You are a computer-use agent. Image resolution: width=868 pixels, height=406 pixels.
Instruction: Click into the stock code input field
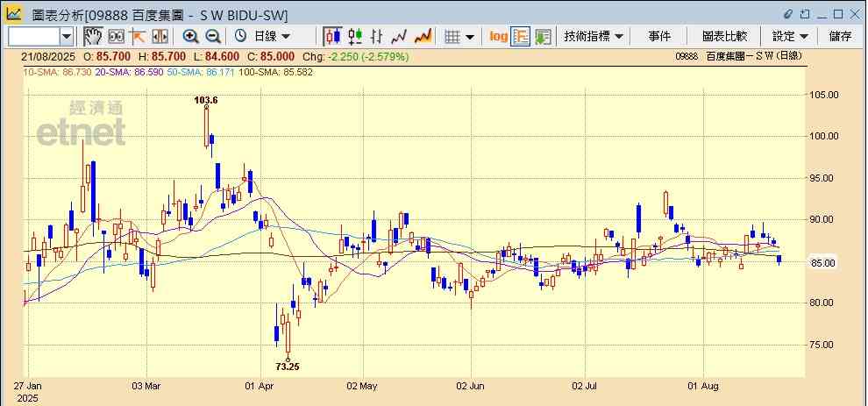(x=34, y=37)
